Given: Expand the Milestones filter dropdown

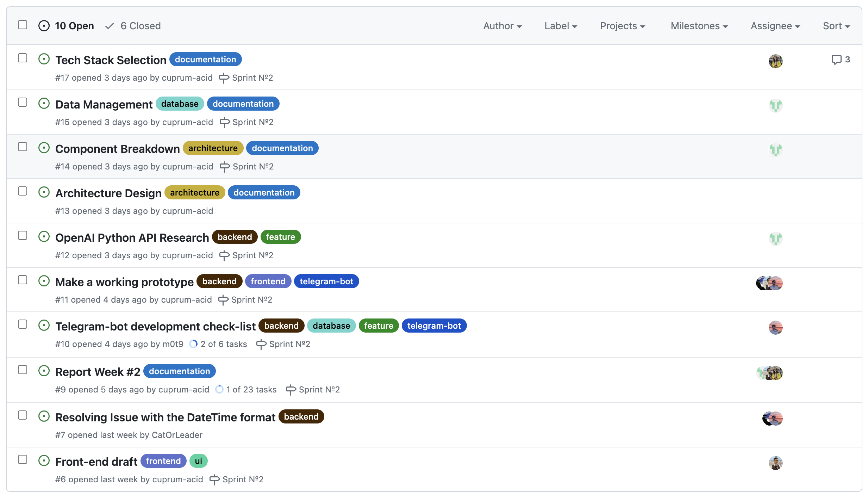Looking at the screenshot, I should (x=699, y=26).
